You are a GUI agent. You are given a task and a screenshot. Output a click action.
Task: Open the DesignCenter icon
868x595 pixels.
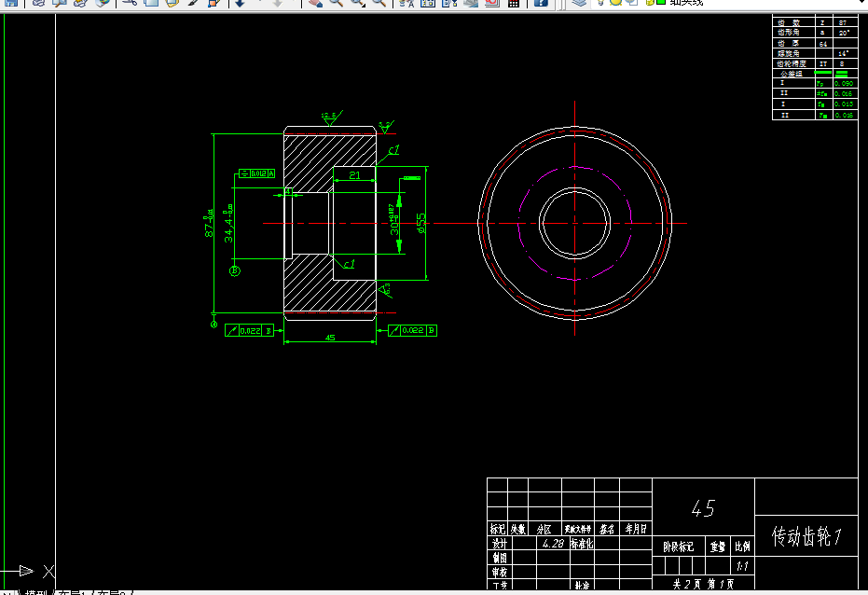coord(428,3)
